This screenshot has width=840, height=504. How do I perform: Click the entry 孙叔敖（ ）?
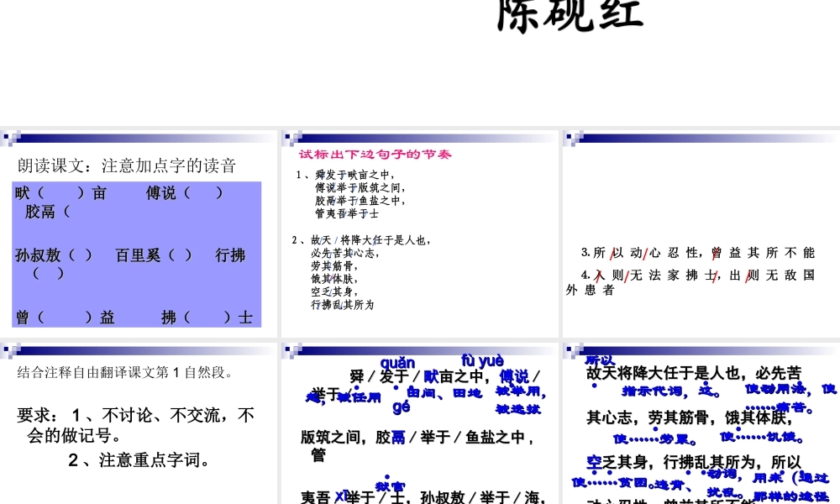point(53,255)
